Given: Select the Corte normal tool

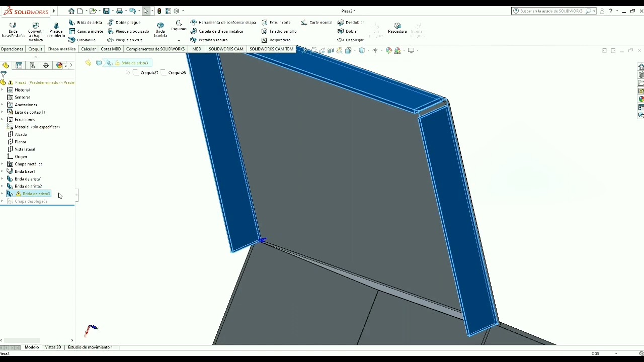Looking at the screenshot, I should [317, 23].
